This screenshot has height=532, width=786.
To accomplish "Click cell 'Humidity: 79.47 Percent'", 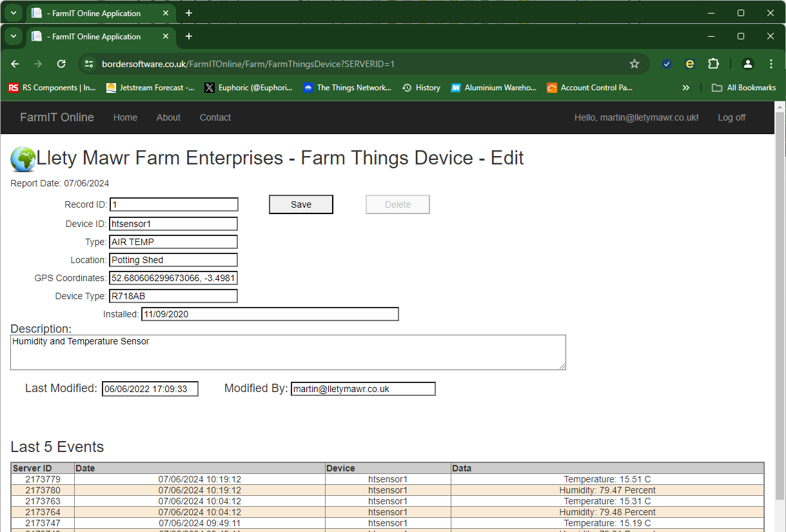I will click(x=607, y=490).
